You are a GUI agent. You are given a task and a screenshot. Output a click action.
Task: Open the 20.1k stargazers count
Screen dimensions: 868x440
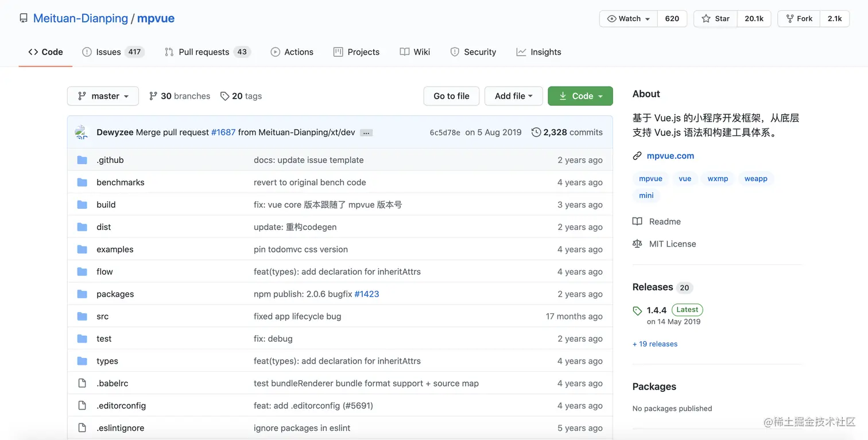(754, 18)
